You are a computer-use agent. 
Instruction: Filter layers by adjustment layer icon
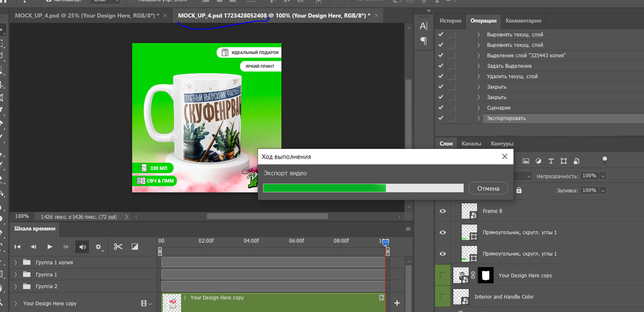538,161
